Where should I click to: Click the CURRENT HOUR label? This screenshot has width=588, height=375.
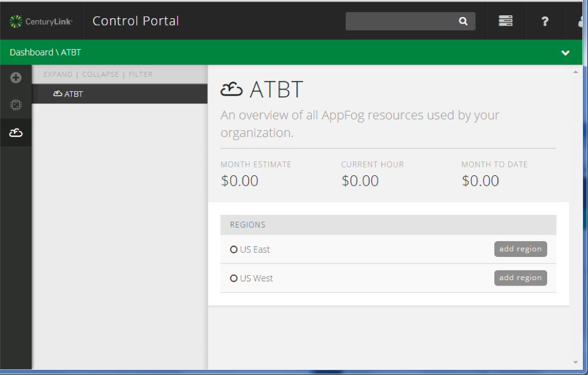373,164
